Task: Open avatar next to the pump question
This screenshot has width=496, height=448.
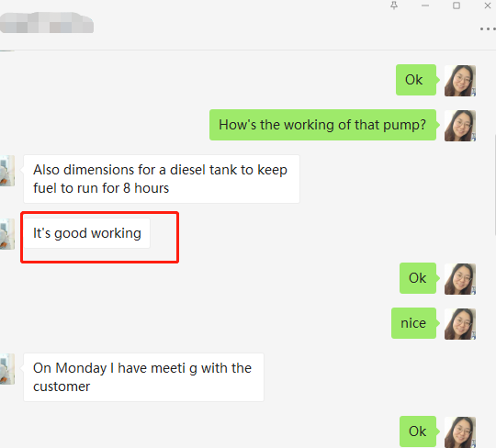Action: (x=460, y=126)
